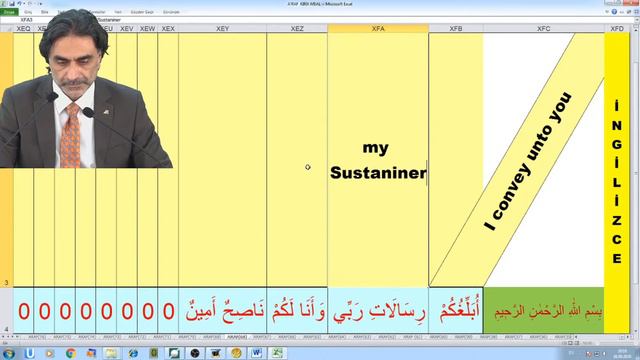Viewport: 640px width, 360px height.
Task: Click the red 0 cell in column XEQ
Action: point(23,310)
